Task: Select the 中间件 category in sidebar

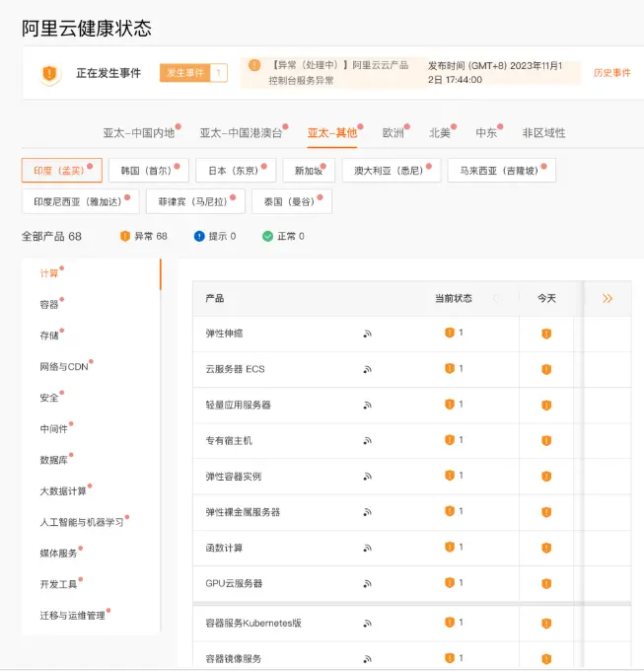Action: pyautogui.click(x=54, y=429)
